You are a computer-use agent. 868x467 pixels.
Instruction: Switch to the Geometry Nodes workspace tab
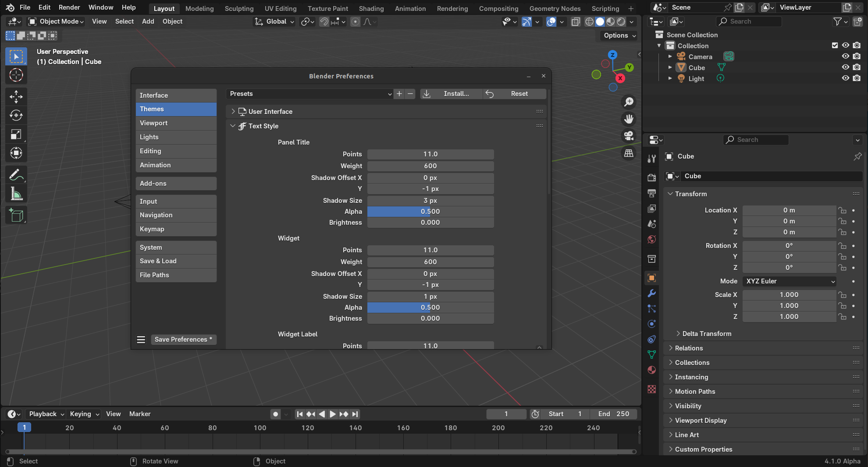coord(555,8)
